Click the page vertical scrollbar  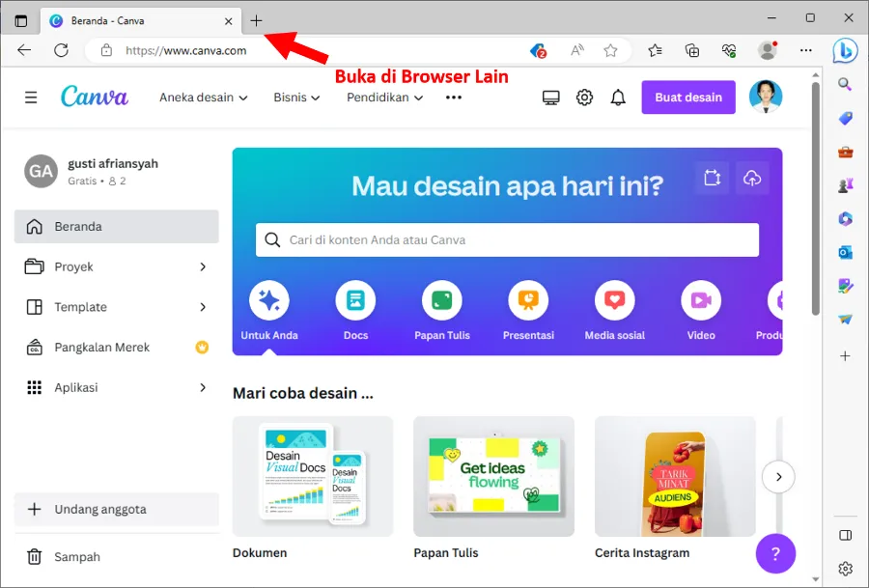815,198
